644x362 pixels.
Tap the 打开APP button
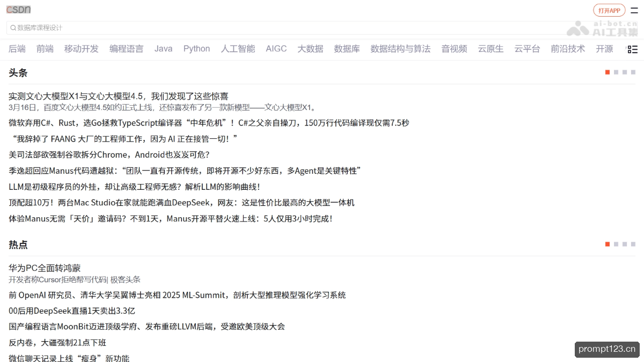609,10
